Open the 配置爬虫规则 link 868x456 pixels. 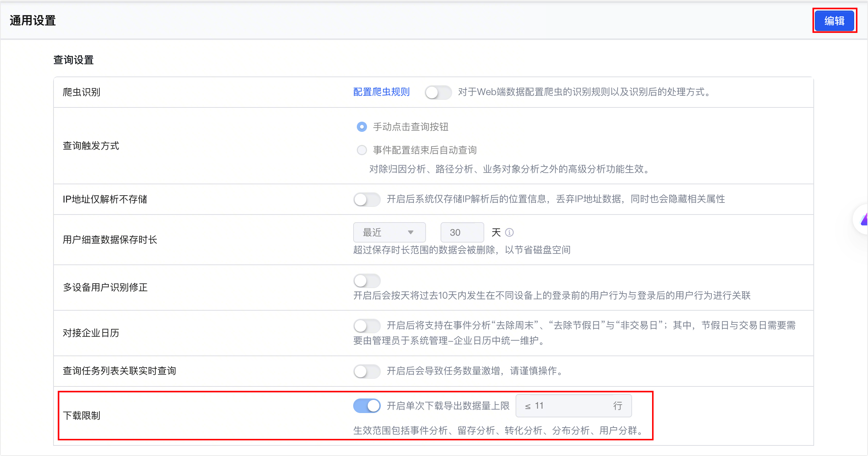pos(381,92)
